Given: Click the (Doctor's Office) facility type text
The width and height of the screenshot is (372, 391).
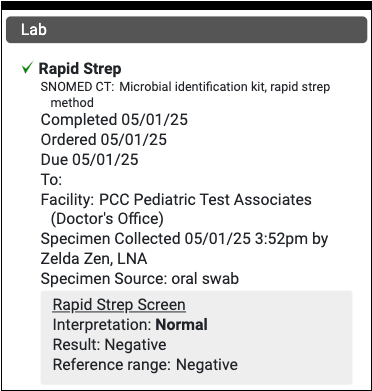Looking at the screenshot, I should (107, 219).
